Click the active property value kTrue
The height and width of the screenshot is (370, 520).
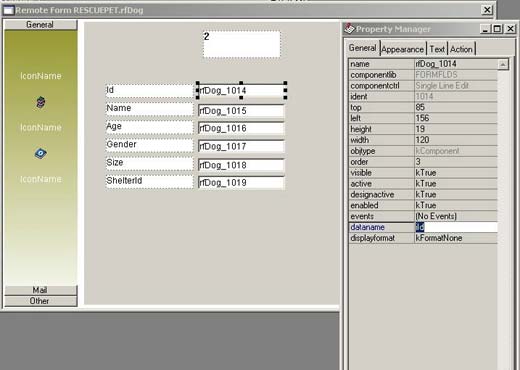pos(456,184)
